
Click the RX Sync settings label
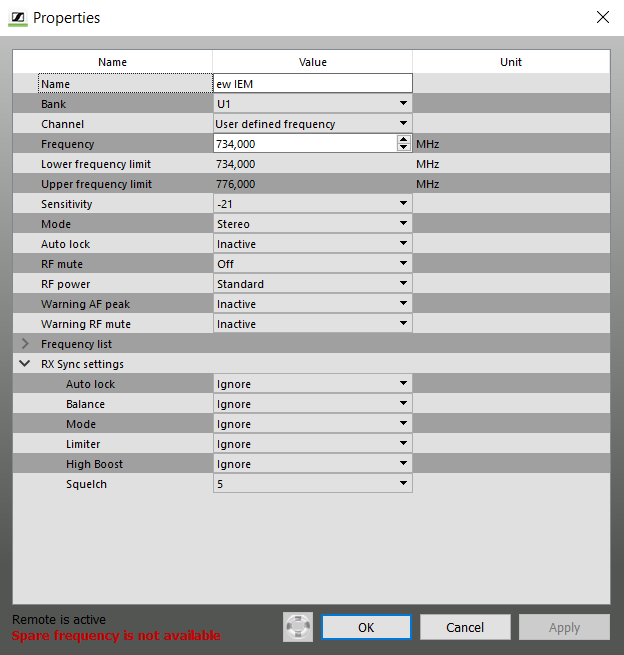click(82, 364)
